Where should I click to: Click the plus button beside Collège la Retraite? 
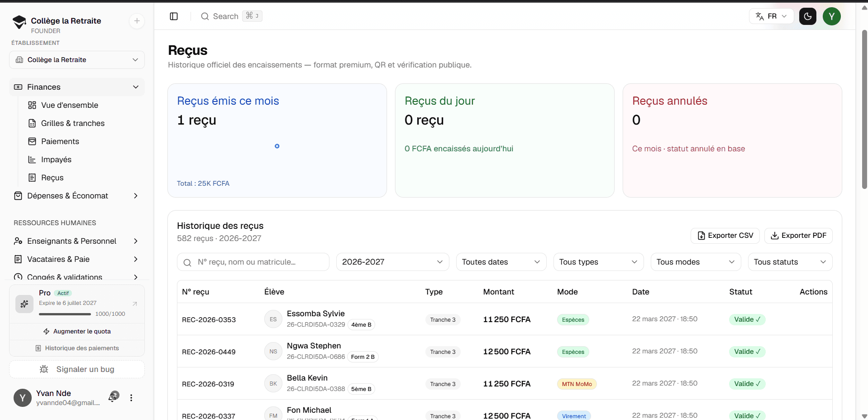(137, 21)
